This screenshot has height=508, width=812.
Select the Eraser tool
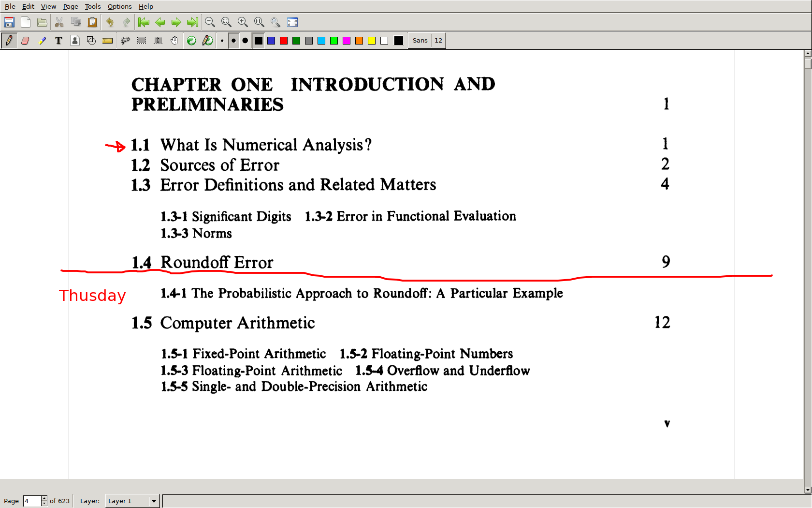click(x=25, y=41)
